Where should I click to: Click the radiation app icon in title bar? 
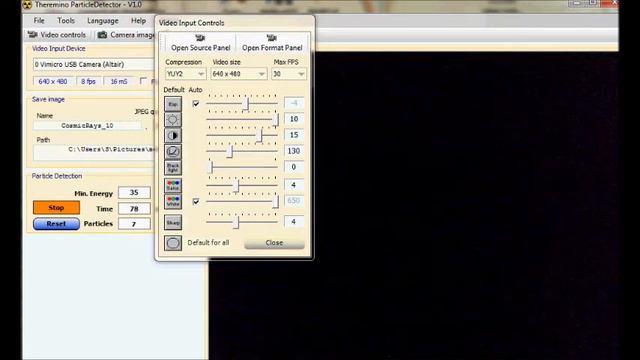tap(27, 5)
